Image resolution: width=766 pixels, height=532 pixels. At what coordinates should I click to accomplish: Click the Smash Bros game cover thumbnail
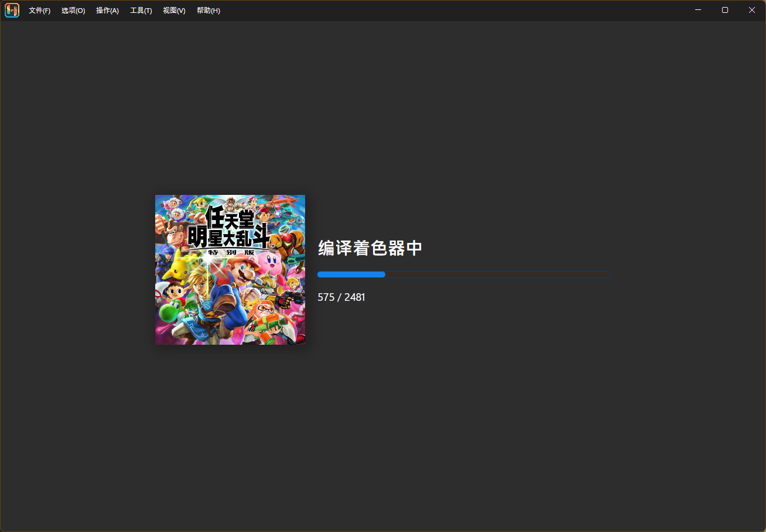coord(230,270)
